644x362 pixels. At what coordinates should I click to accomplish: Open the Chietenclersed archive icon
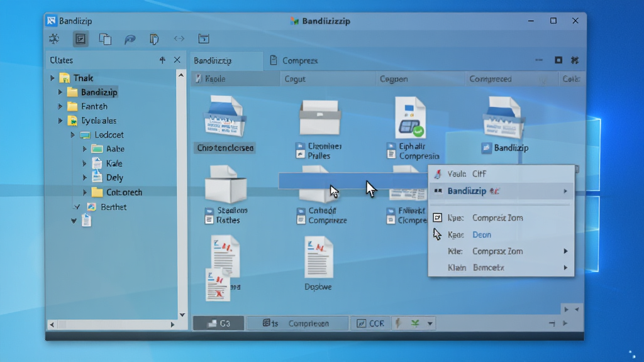225,124
